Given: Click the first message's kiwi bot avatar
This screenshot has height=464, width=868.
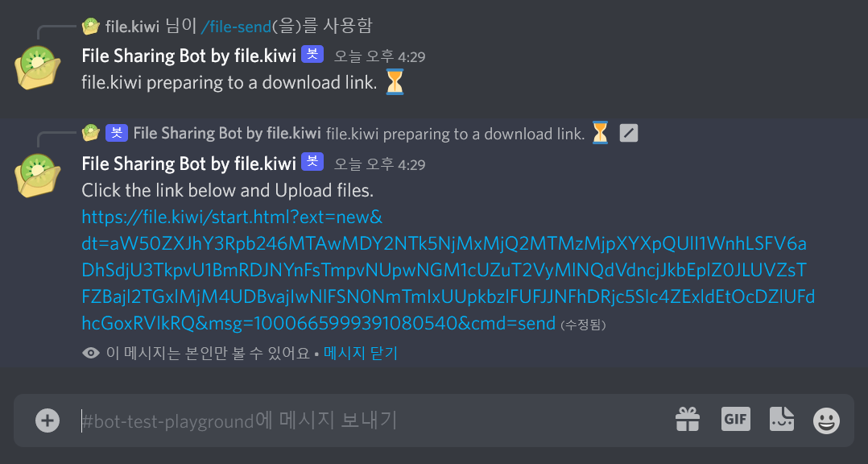Looking at the screenshot, I should (x=38, y=68).
